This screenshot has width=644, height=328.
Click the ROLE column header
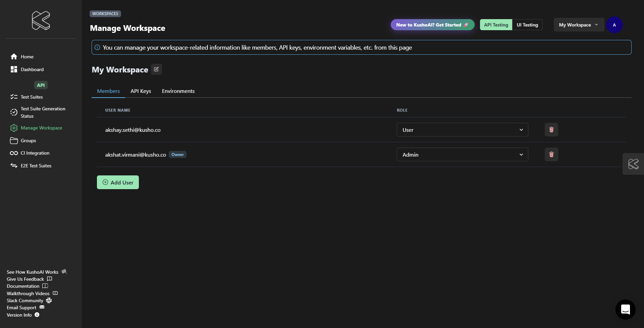click(402, 110)
